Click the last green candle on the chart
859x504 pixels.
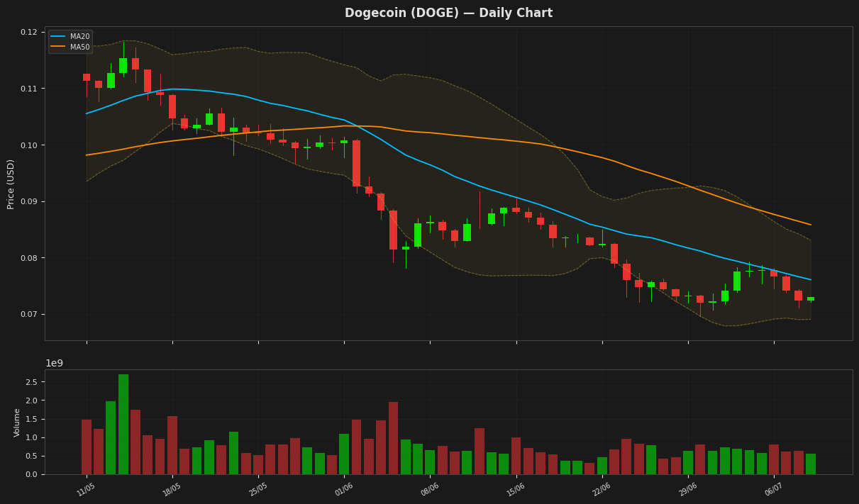tap(810, 298)
